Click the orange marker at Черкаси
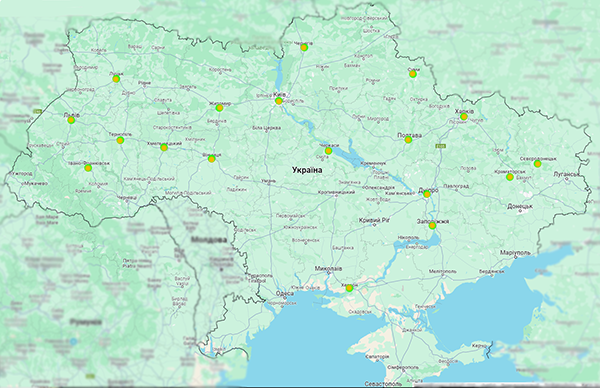600x388 pixels. coord(328,151)
